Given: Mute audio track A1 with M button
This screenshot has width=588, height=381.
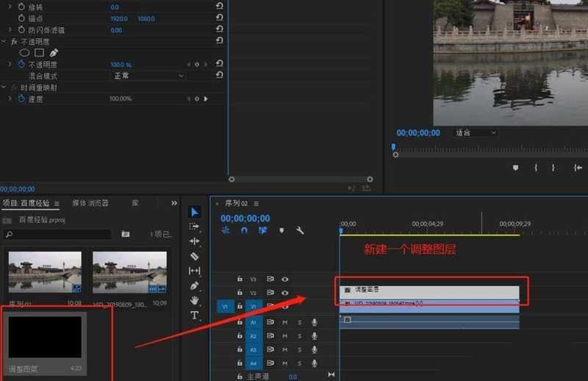Looking at the screenshot, I should pyautogui.click(x=284, y=323).
